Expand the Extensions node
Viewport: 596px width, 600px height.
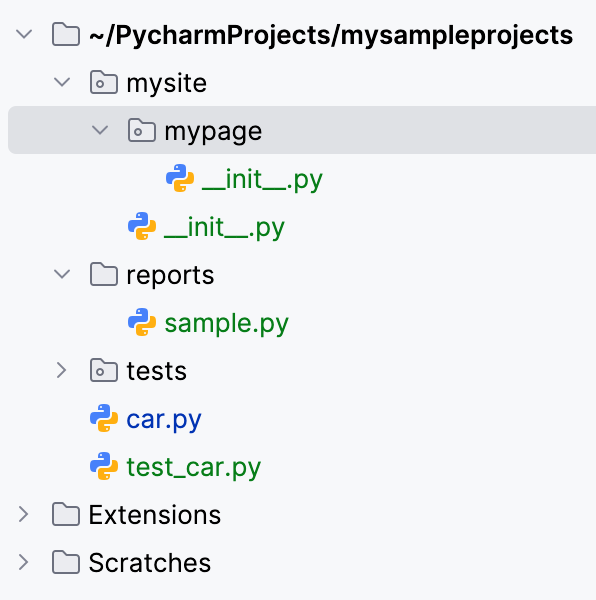click(x=24, y=514)
